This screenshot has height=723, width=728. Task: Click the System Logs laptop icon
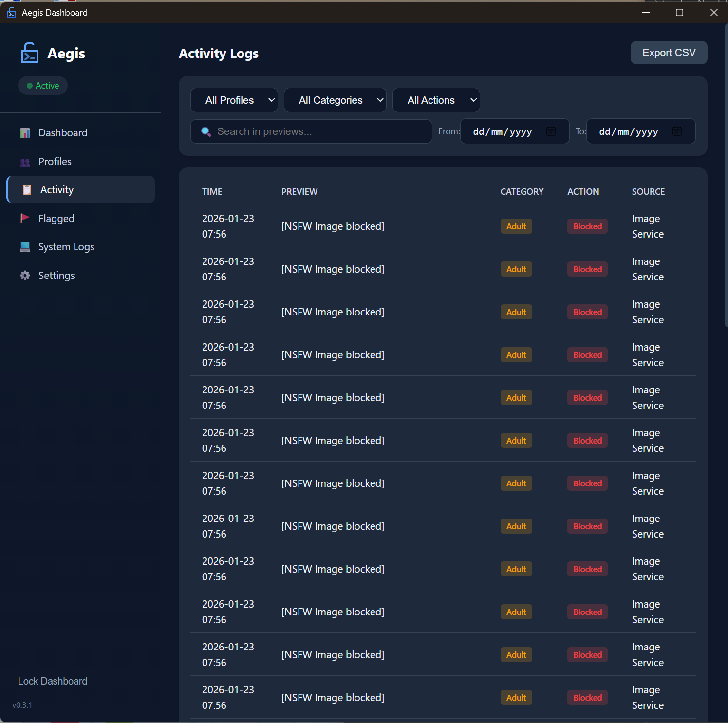pos(25,247)
